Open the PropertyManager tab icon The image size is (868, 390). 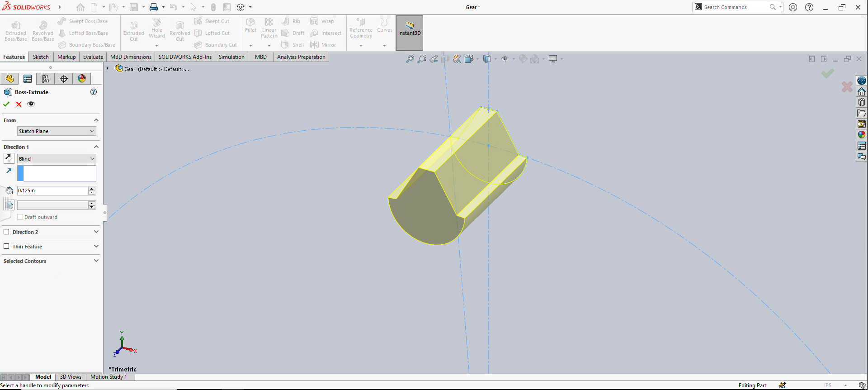(x=28, y=79)
